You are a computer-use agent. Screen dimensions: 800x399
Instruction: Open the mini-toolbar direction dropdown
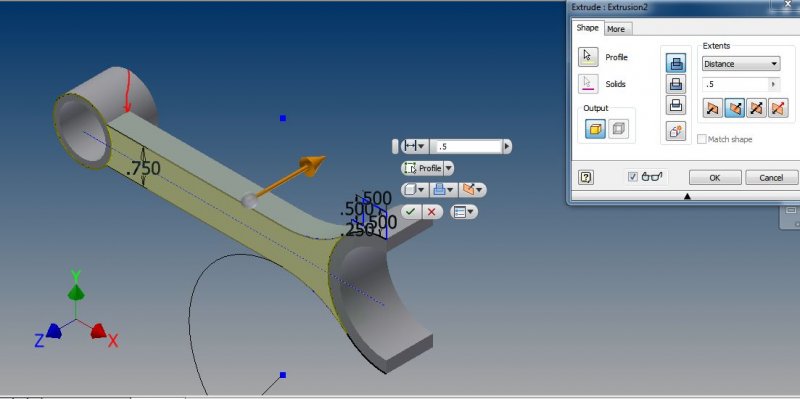(x=472, y=190)
